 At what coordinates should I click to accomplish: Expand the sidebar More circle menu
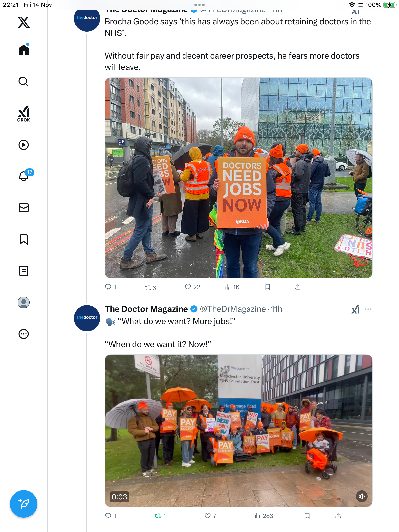point(24,334)
